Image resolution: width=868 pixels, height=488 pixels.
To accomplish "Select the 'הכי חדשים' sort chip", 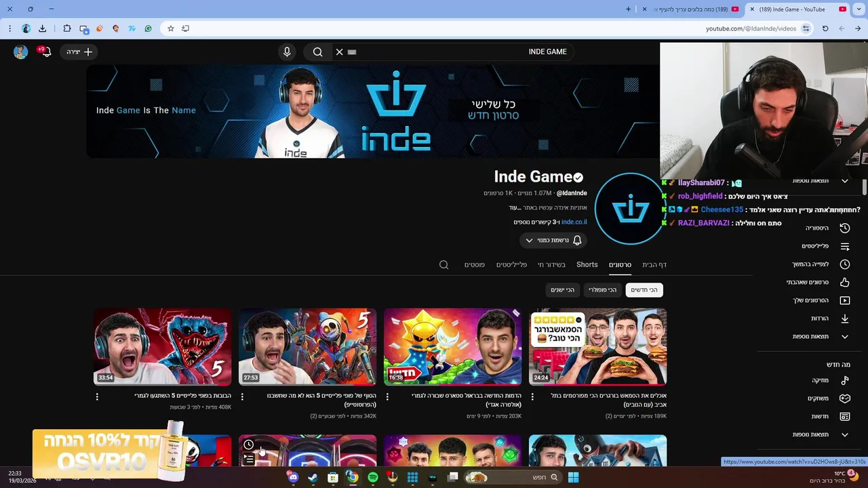I will click(x=644, y=290).
